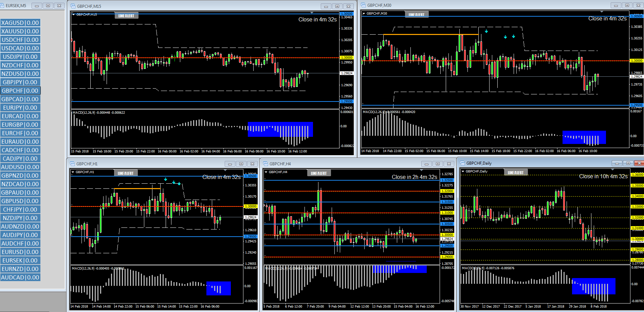Screen dimensions: 644x312
Task: Maximize the GBPCHF,H1 chart window
Action: tap(241, 164)
